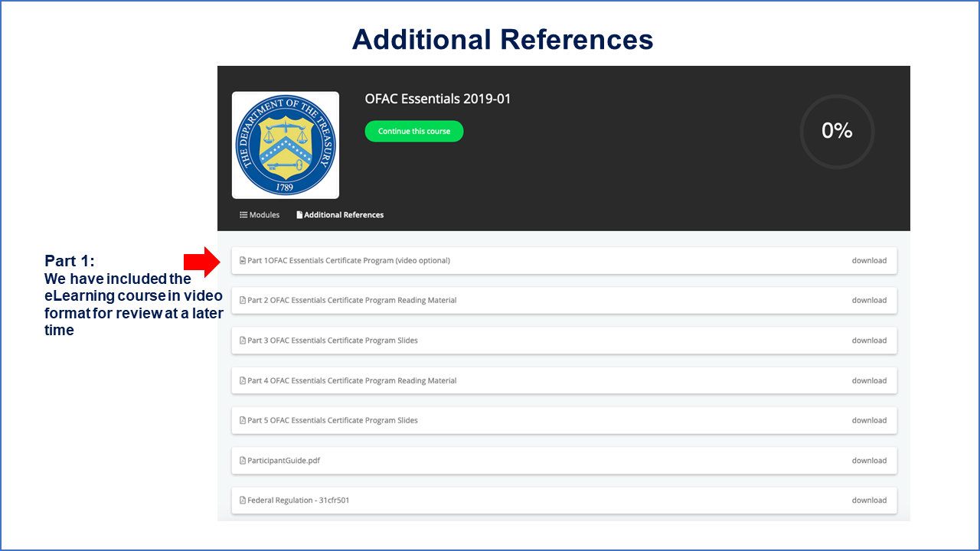
Task: Click the OFAC Essentials 2019-01 course title
Action: (438, 99)
